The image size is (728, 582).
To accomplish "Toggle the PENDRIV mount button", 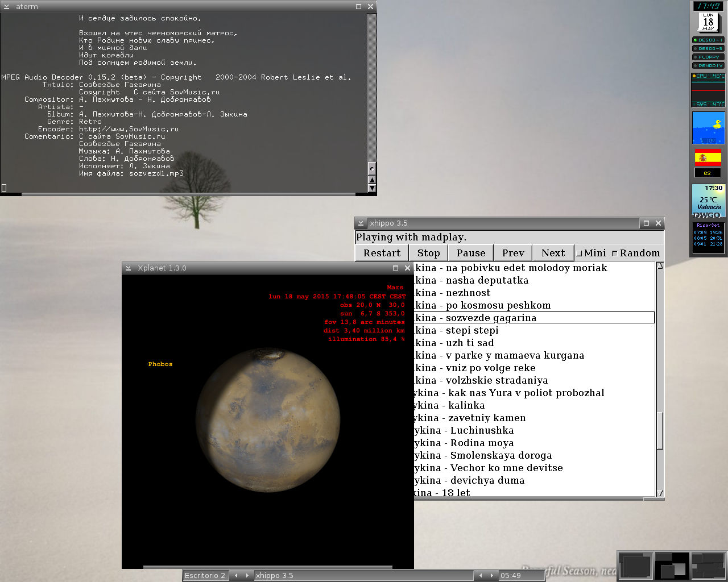I will (x=708, y=66).
